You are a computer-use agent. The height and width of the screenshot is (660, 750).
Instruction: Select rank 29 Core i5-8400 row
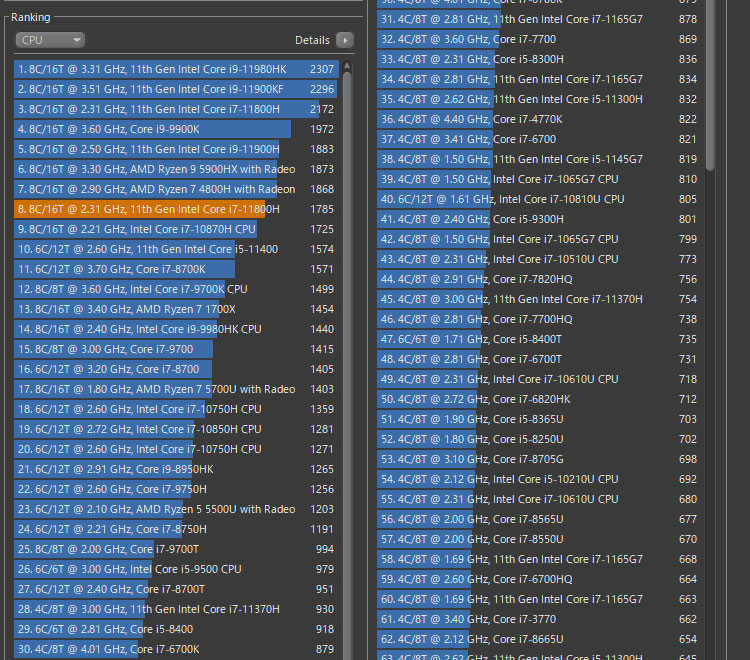(176, 629)
